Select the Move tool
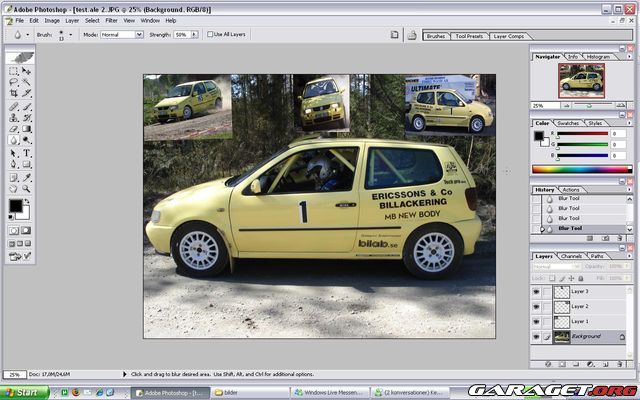 point(27,71)
